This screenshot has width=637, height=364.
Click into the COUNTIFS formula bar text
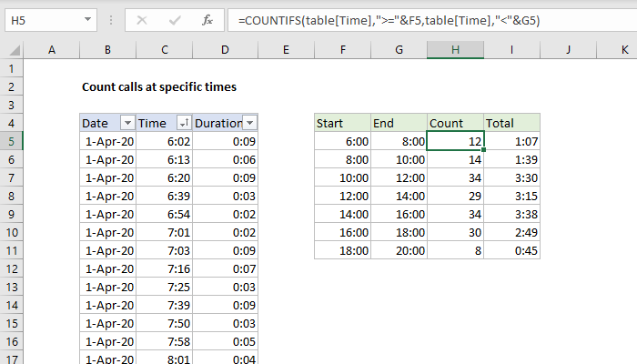[x=389, y=20]
